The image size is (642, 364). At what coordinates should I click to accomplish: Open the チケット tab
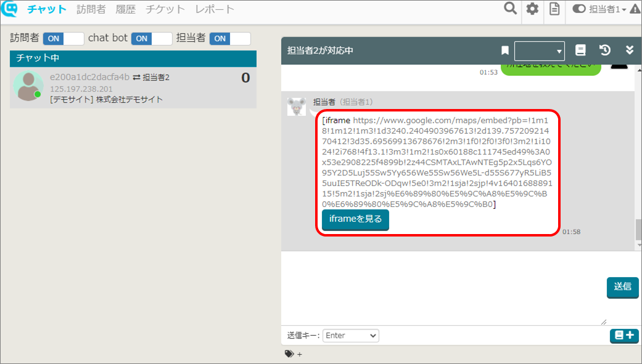(165, 9)
